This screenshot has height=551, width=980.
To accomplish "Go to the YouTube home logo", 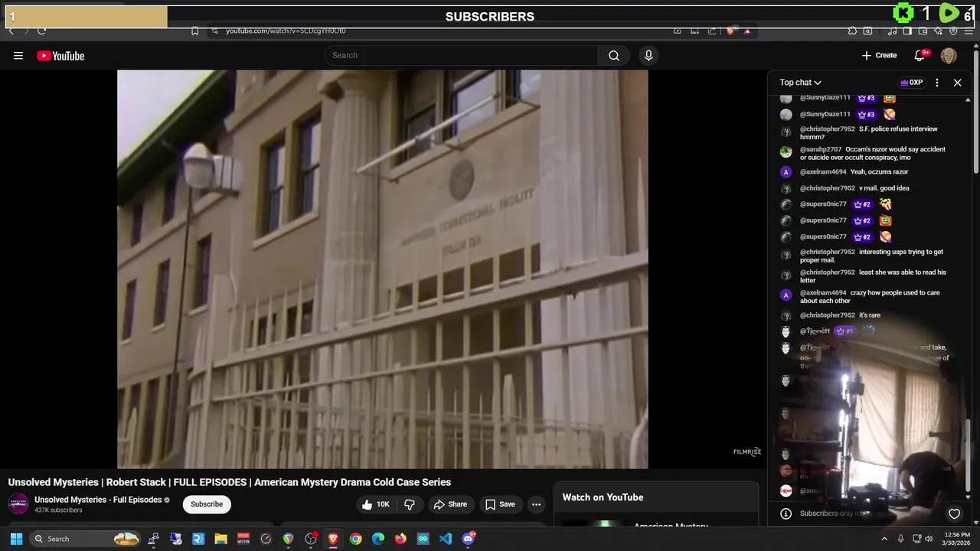I will coord(60,55).
